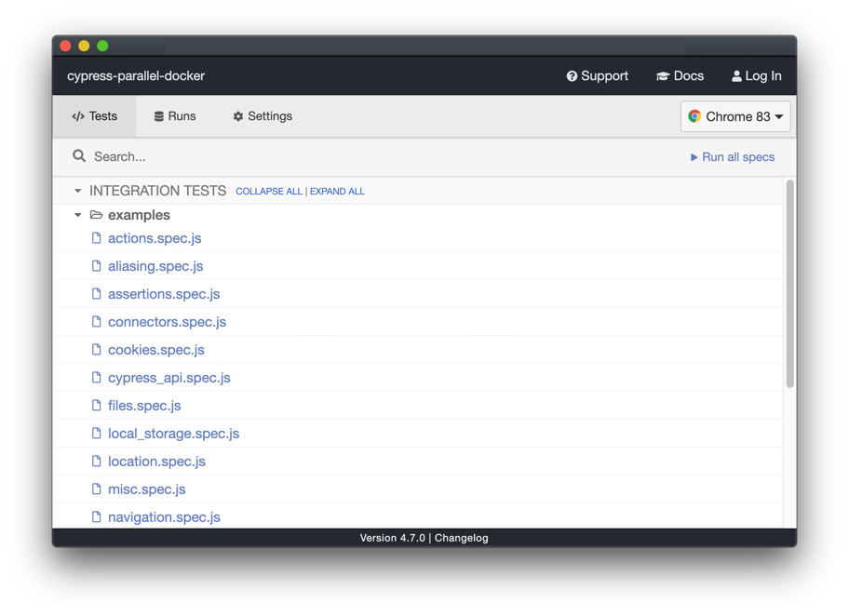Click the Runs database icon

click(158, 116)
